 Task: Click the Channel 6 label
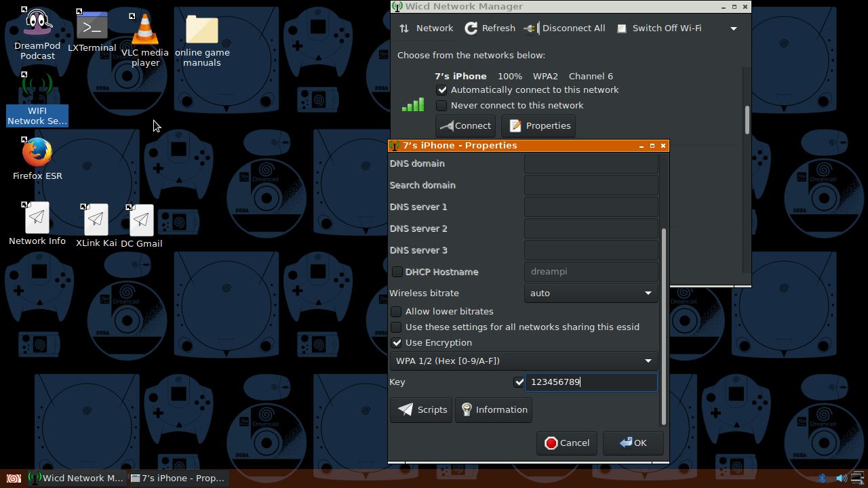pyautogui.click(x=591, y=77)
